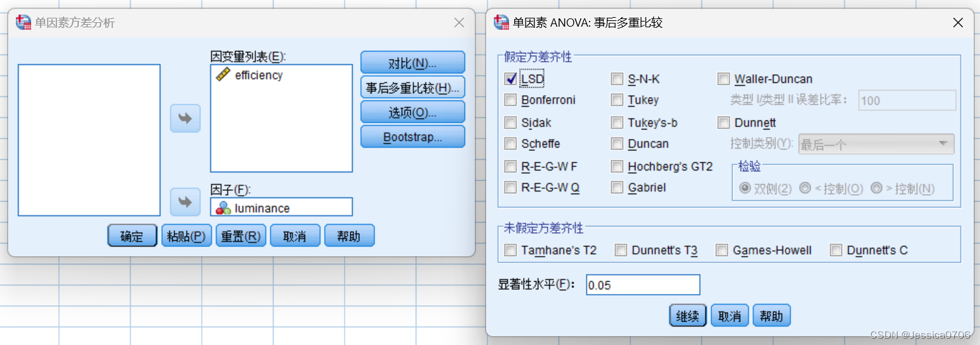Click the ruler icon beside efficiency
The height and width of the screenshot is (345, 980).
223,75
